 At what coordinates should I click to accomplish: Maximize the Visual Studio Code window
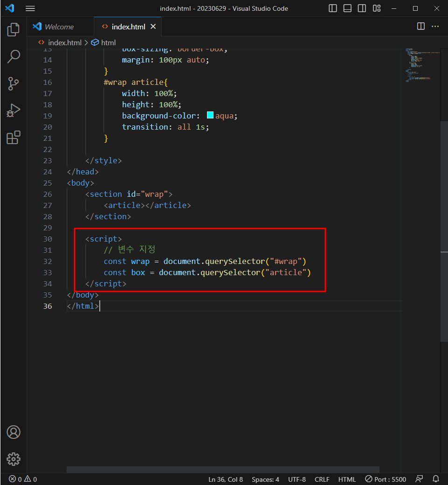415,8
